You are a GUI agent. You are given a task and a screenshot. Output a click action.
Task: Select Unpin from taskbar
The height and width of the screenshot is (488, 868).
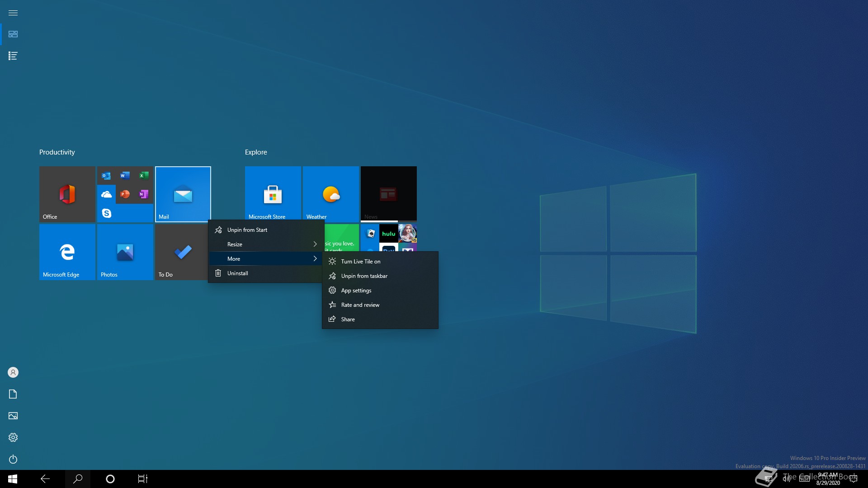[380, 276]
